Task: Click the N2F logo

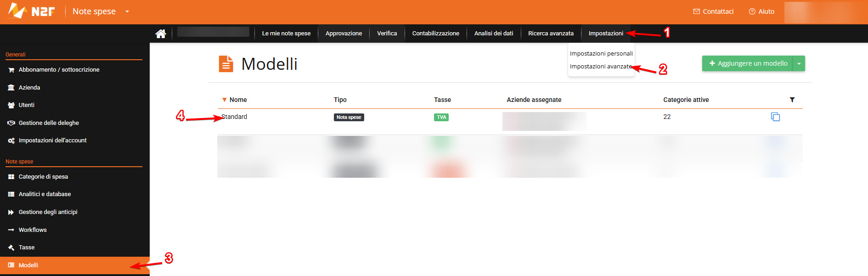Action: [x=31, y=11]
